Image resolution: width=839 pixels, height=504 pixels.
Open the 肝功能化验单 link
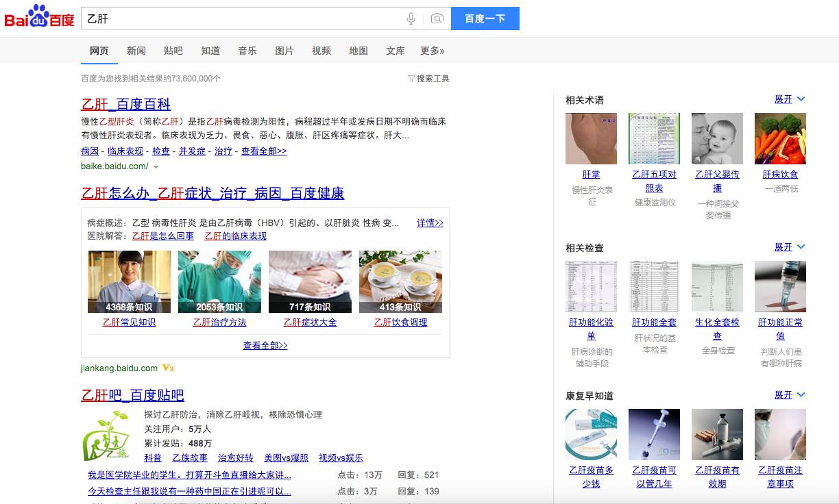(591, 329)
